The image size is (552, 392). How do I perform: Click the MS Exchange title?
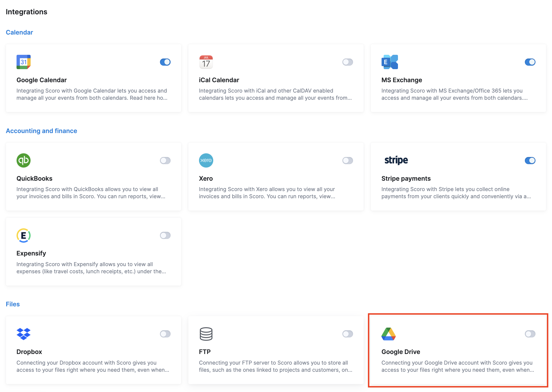tap(402, 80)
